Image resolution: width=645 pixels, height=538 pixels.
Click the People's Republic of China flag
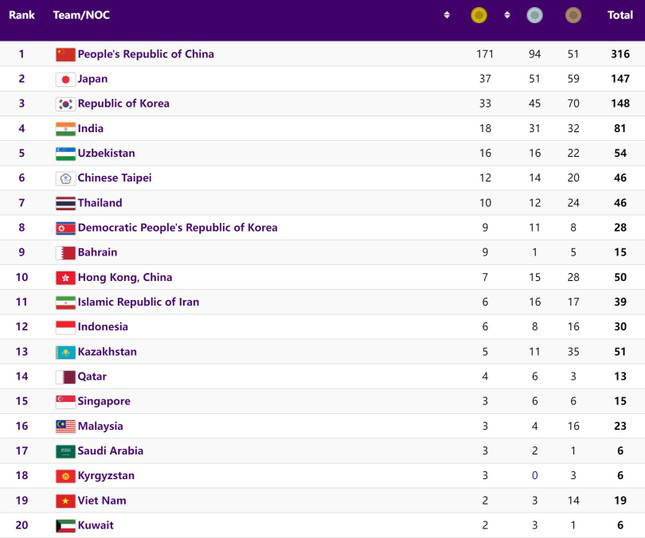click(65, 54)
